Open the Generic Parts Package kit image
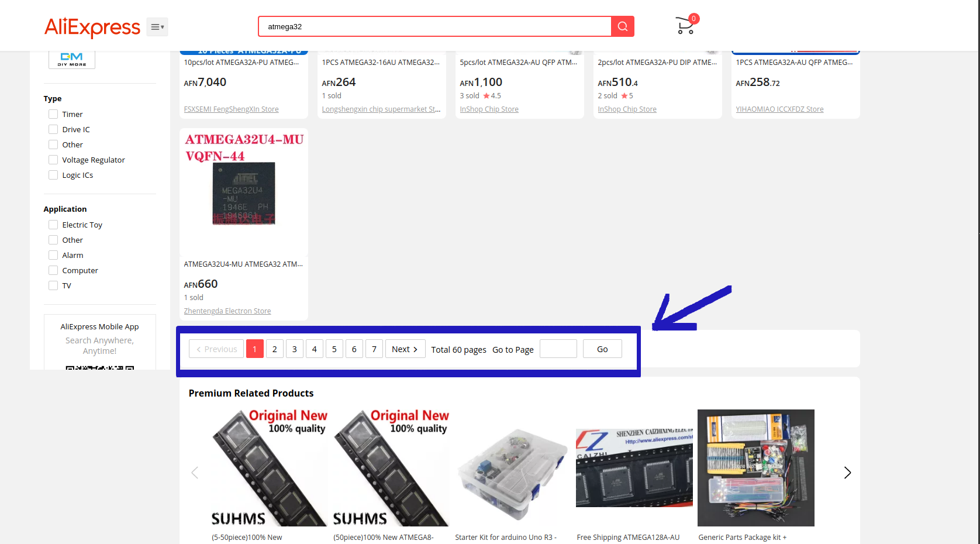 [756, 468]
